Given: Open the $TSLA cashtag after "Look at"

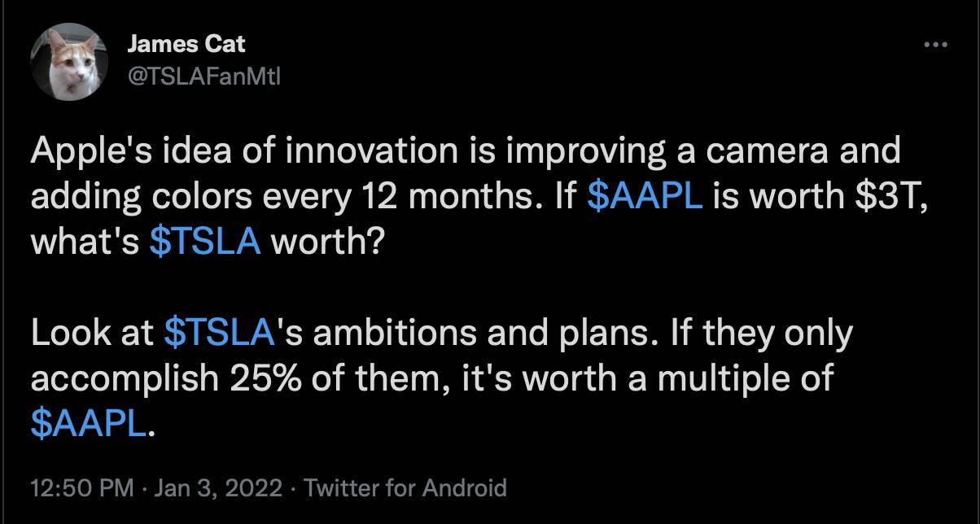Looking at the screenshot, I should pyautogui.click(x=217, y=333).
